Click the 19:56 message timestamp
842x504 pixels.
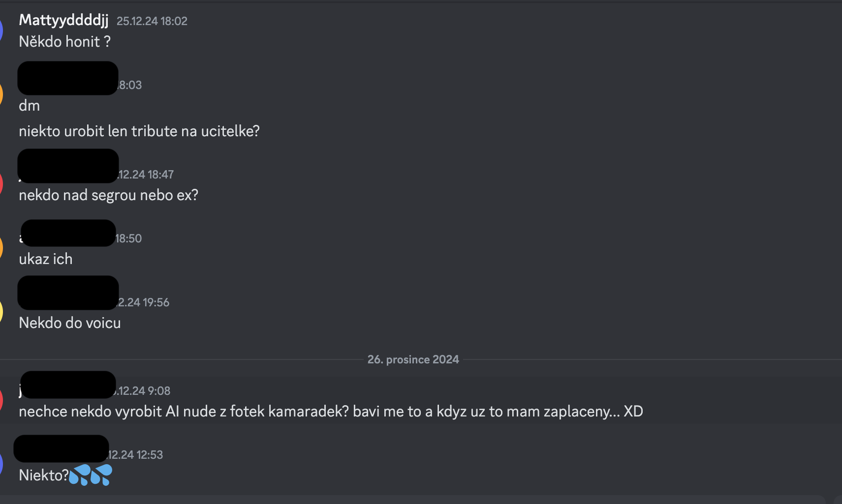coord(144,302)
